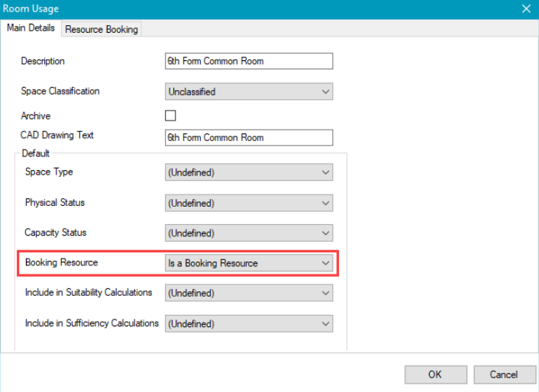The width and height of the screenshot is (539, 392).
Task: Close the Room Usage dialog window
Action: pos(525,9)
